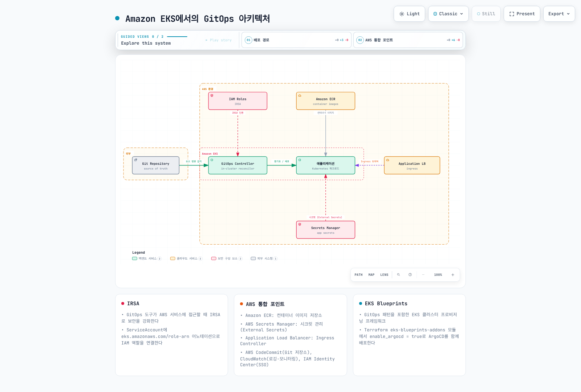Select the IAM Roles node
Viewport: 581px width, 392px height.
pos(238,101)
